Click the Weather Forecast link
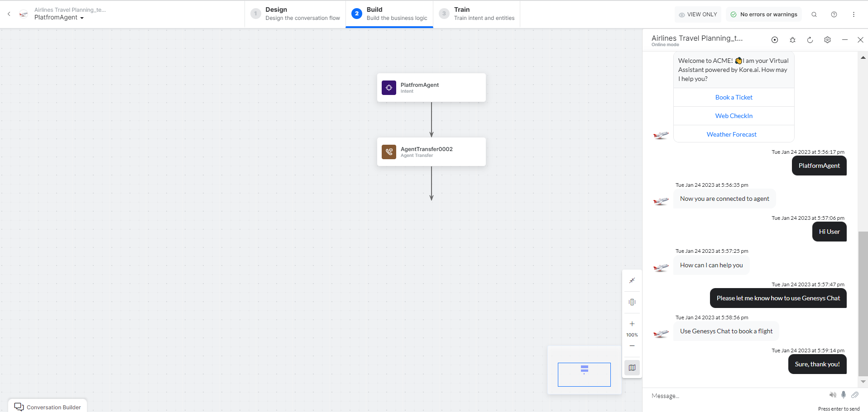 (731, 134)
